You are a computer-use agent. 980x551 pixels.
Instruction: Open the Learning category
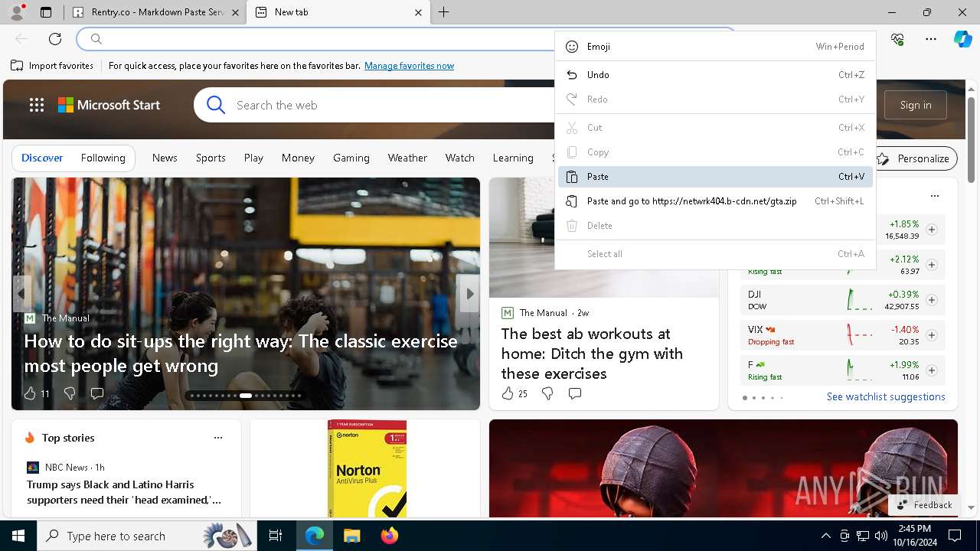click(513, 158)
